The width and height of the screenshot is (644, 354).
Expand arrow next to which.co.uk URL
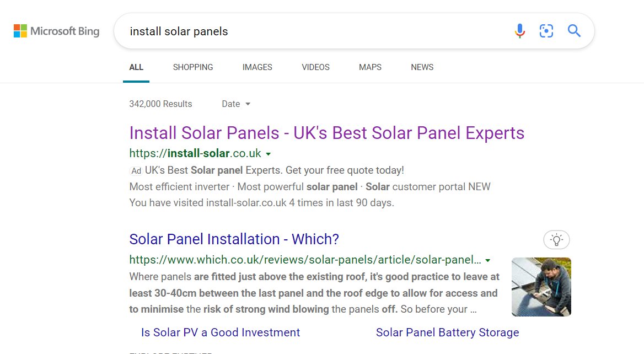tap(487, 261)
